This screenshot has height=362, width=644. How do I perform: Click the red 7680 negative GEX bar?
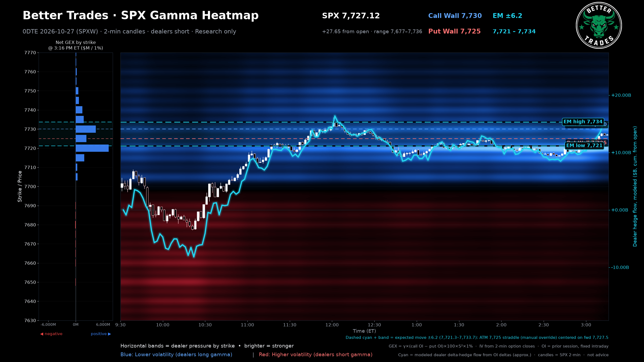point(75,225)
